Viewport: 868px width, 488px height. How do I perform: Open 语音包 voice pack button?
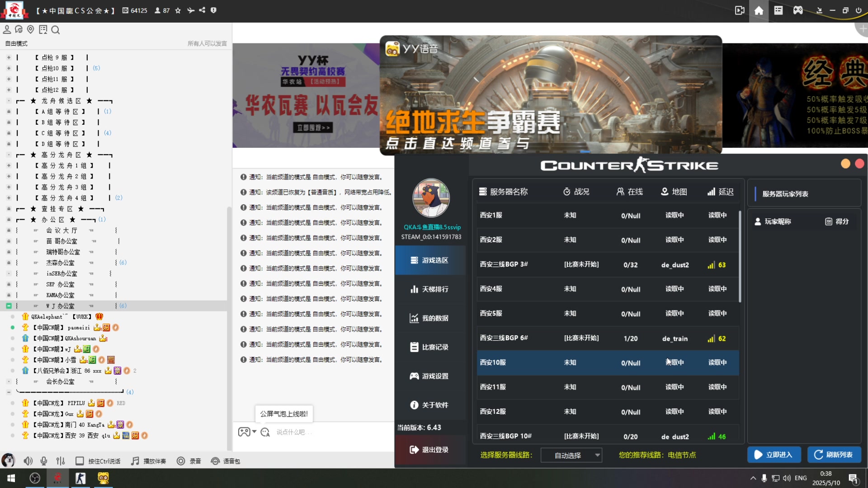[x=226, y=461]
